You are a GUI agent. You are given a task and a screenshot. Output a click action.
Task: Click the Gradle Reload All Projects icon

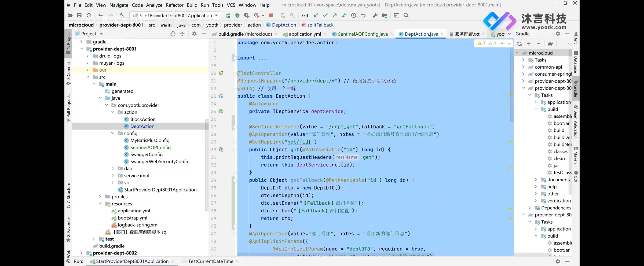519,44
